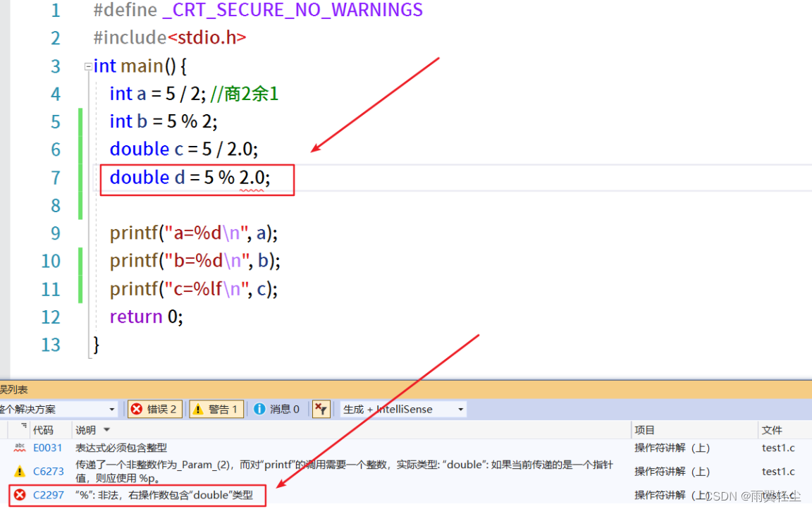Sort error list by File column
This screenshot has height=509, width=812.
pos(772,430)
